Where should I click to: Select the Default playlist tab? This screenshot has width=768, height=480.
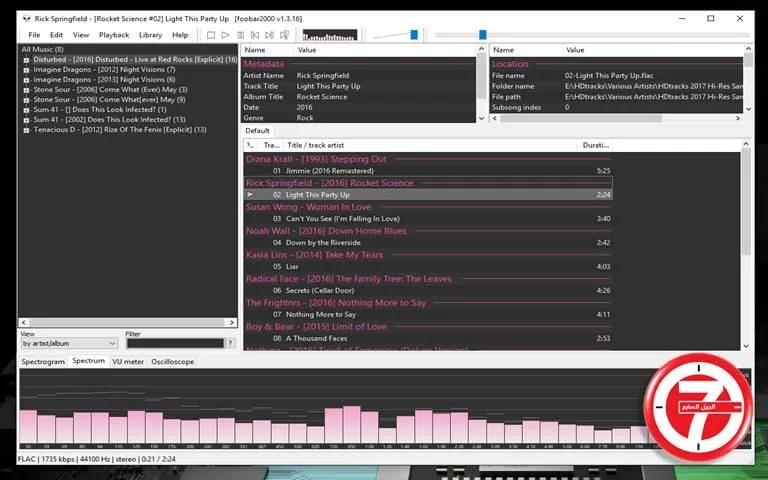[257, 131]
